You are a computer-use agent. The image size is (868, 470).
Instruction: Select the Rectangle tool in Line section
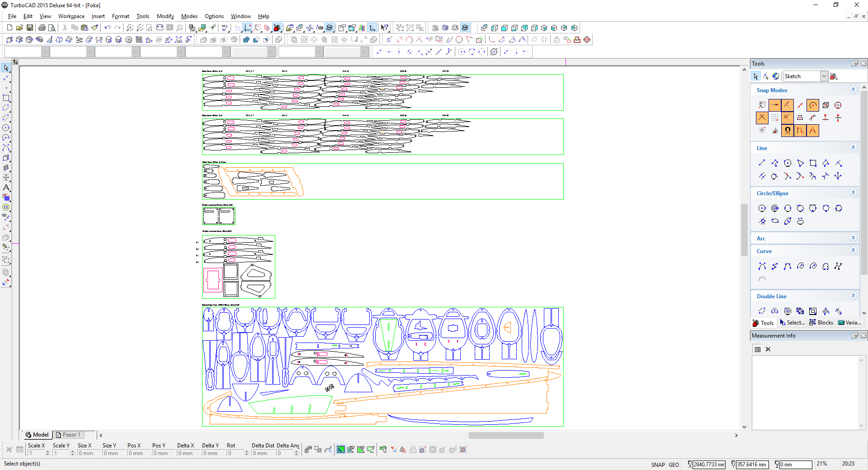pos(813,163)
